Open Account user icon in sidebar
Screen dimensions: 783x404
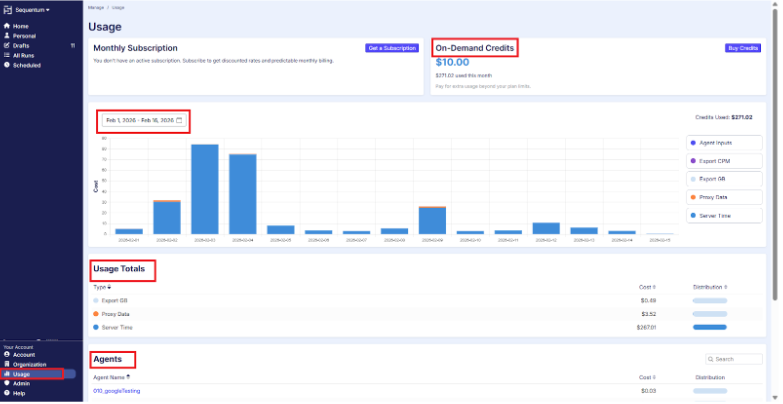coord(7,355)
